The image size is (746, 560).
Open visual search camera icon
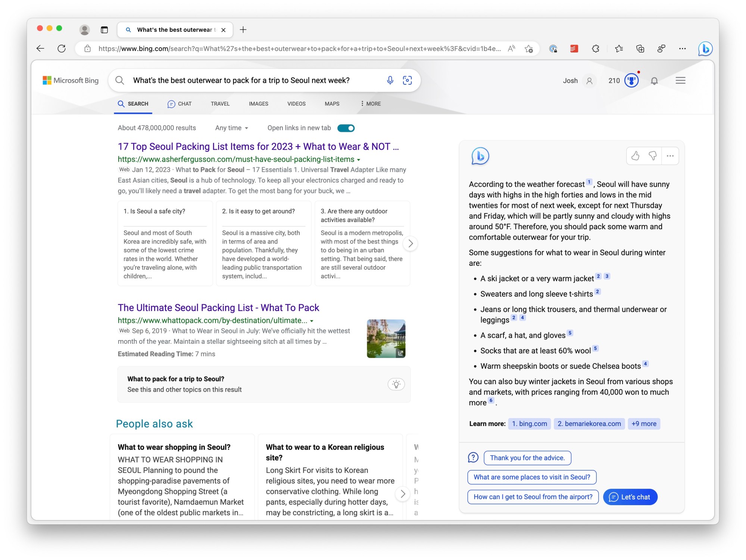[407, 80]
